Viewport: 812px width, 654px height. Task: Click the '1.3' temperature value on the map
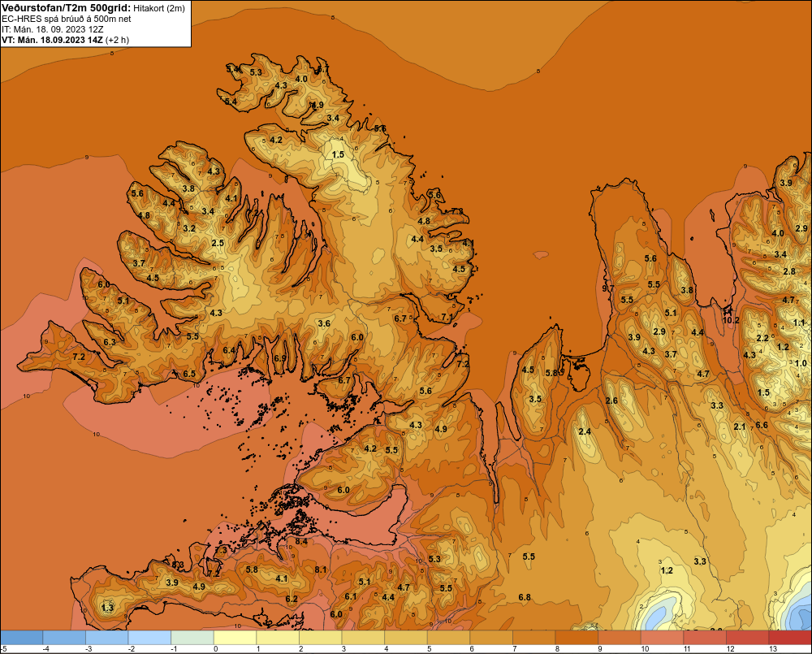click(x=107, y=608)
